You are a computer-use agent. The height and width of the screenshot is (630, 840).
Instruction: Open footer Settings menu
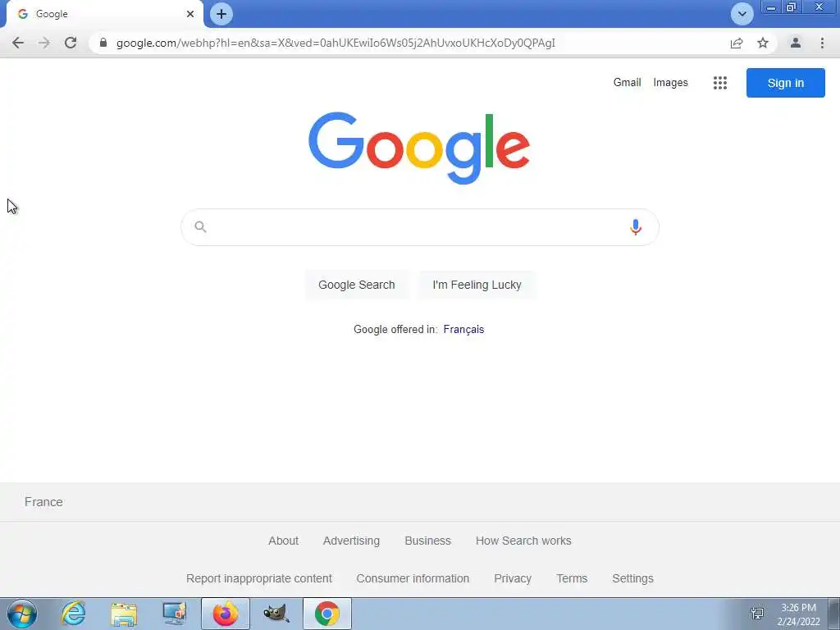tap(632, 578)
